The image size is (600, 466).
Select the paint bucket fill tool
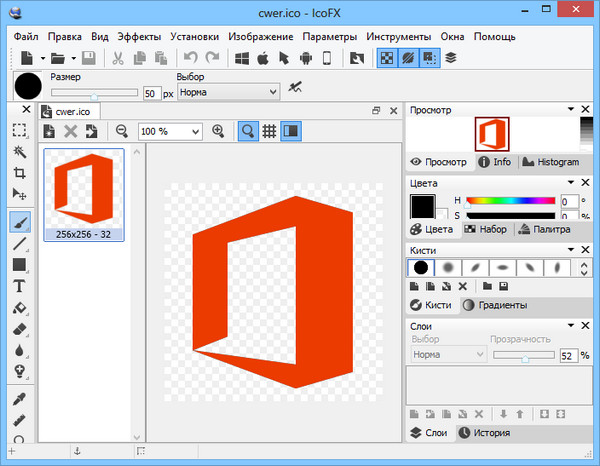[x=19, y=308]
